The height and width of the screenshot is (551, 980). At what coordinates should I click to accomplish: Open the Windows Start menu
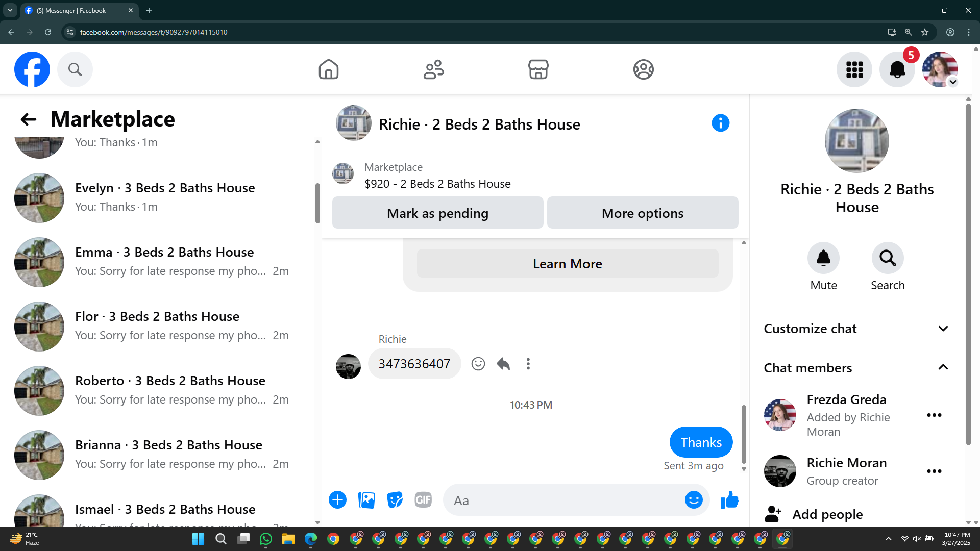click(x=198, y=539)
